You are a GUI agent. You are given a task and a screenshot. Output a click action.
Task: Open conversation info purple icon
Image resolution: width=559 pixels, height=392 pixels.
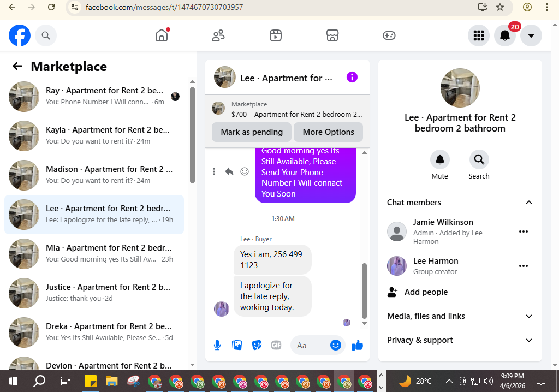coord(352,77)
